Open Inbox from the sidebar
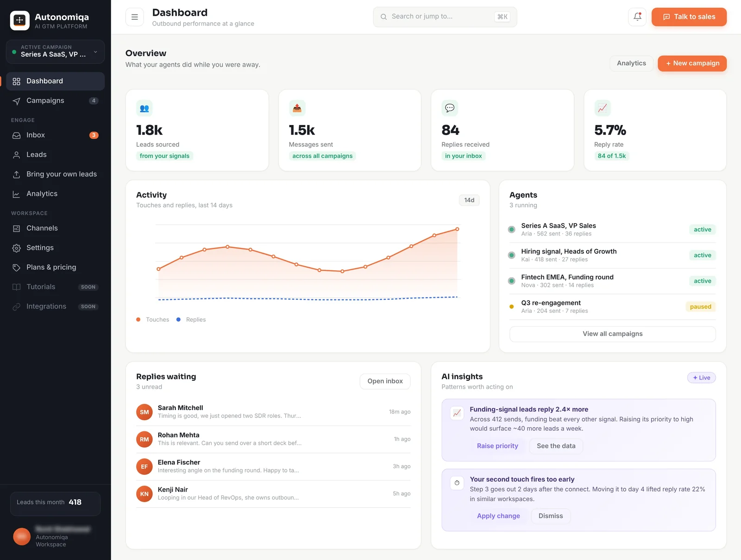The image size is (741, 560). 55,136
